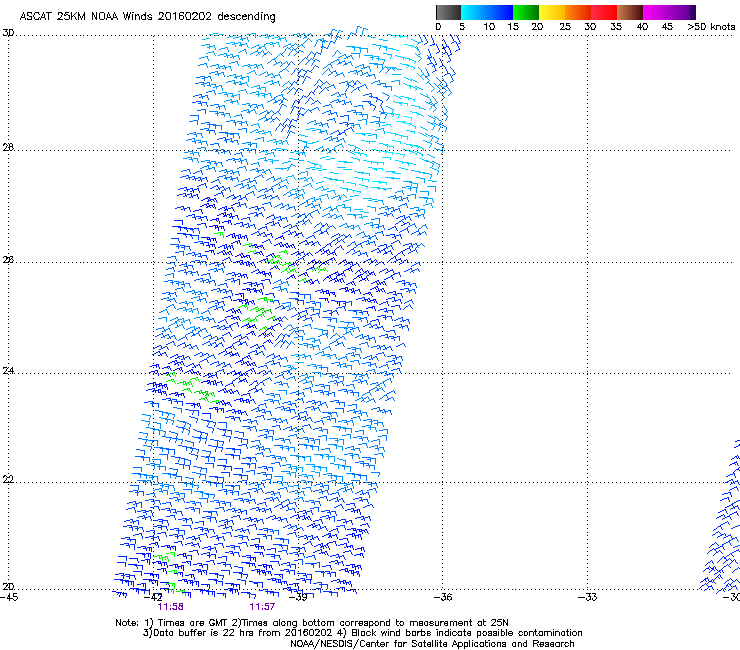Click the '11:57' swath time label

pyautogui.click(x=262, y=607)
